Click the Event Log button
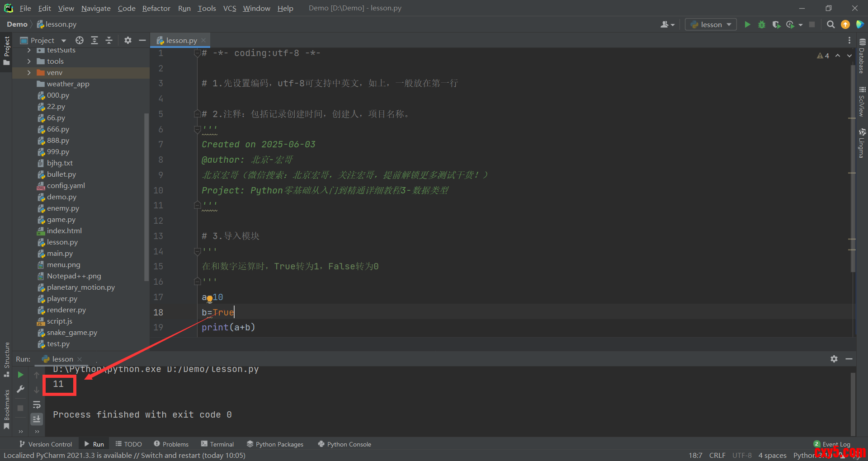Image resolution: width=868 pixels, height=461 pixels. (832, 444)
